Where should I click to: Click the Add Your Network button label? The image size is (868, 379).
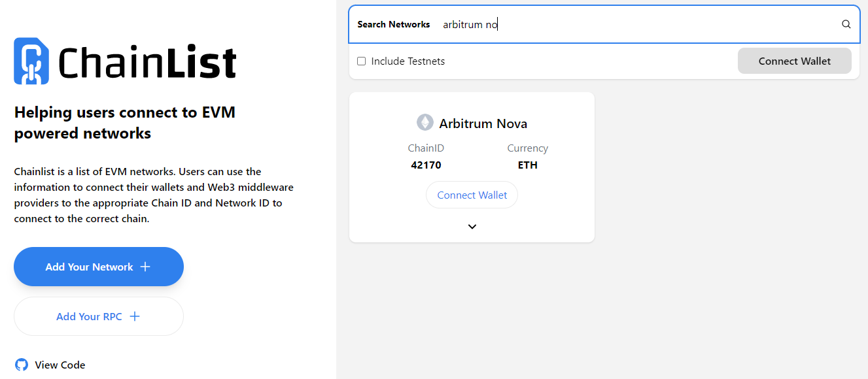point(89,267)
